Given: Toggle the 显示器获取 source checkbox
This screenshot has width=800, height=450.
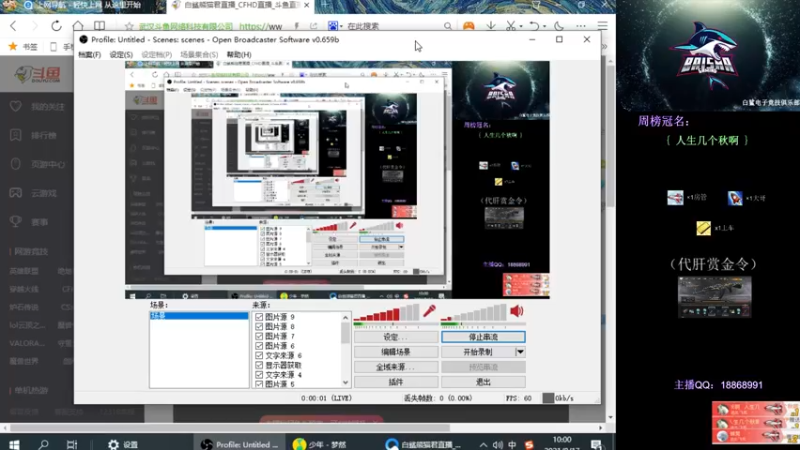Looking at the screenshot, I should click(259, 365).
